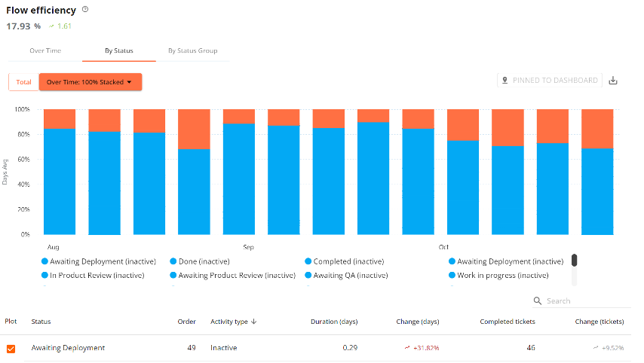This screenshot has height=363, width=644.
Task: Download the chart with the export icon
Action: coord(613,81)
